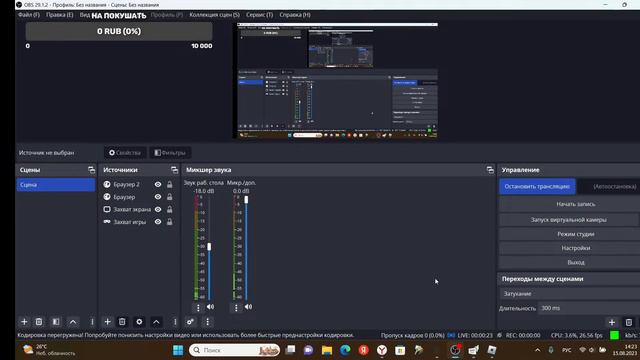Screen dimensions: 640x360
Task: Open the Sources toolbar three-dot menu
Action: tap(175, 322)
